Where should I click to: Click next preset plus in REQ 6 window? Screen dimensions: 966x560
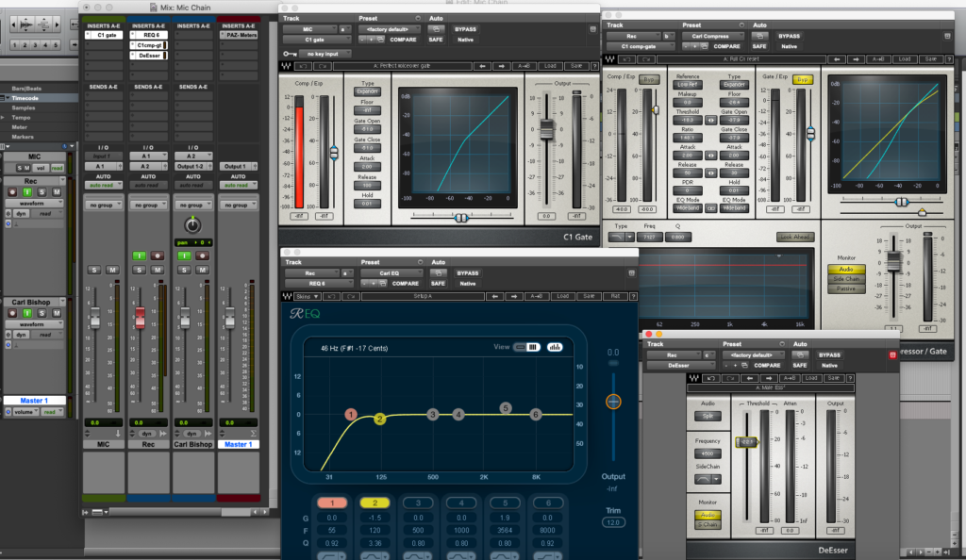[374, 284]
